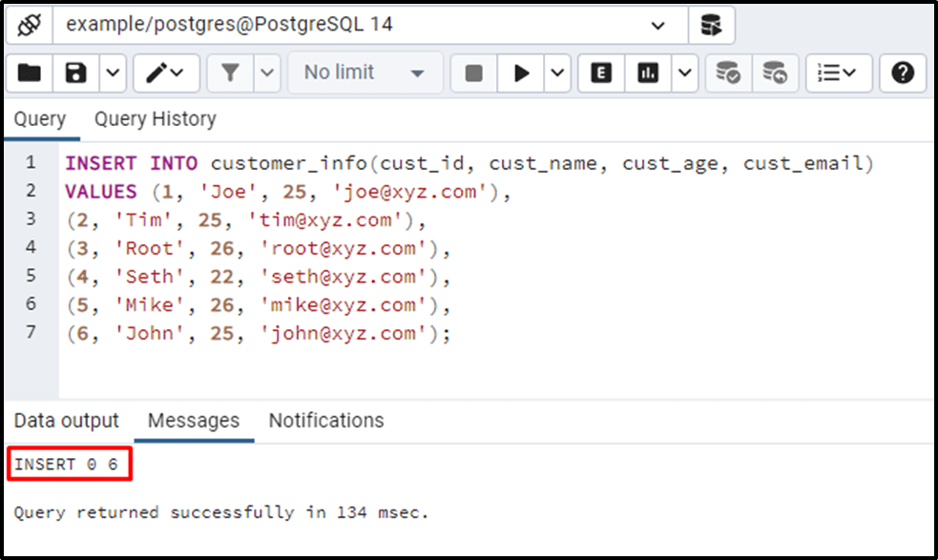Expand the PostgreSQL connection selector dropdown
The height and width of the screenshot is (560, 938).
coord(658,26)
